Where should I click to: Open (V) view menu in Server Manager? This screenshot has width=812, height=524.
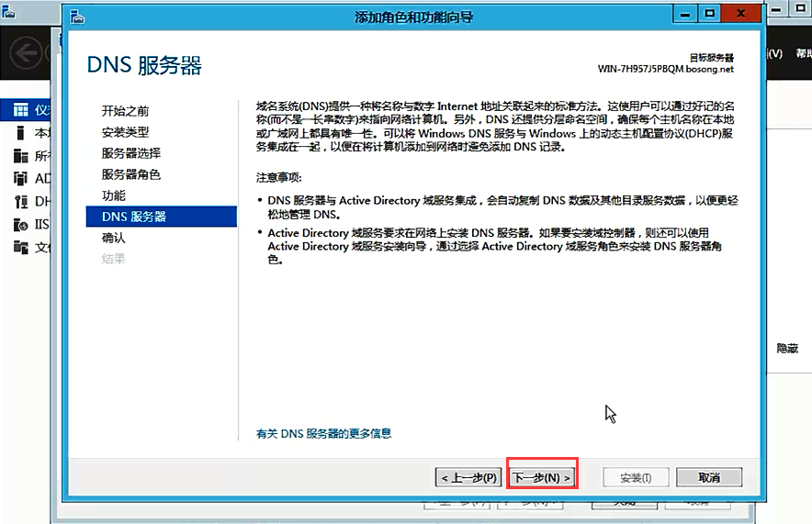point(774,53)
